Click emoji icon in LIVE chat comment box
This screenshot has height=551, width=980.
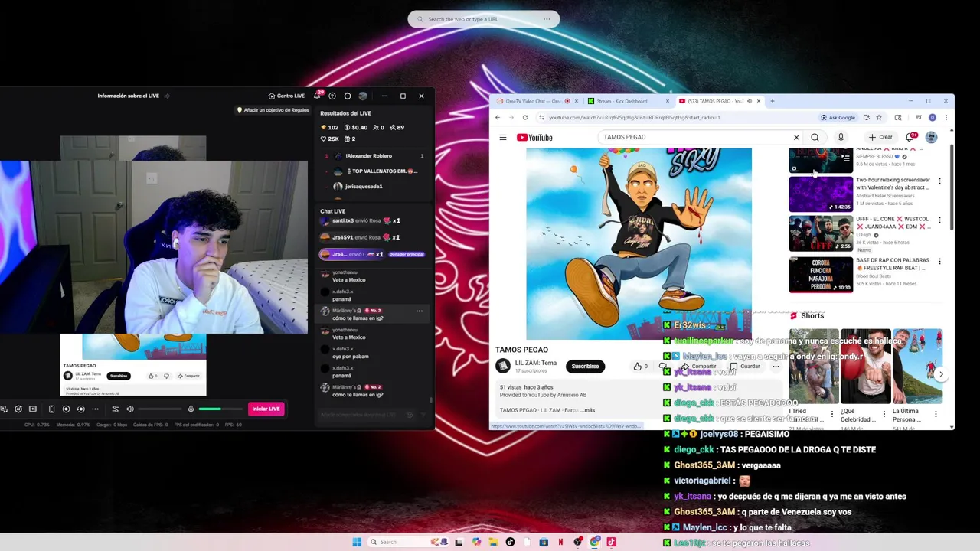pos(410,415)
